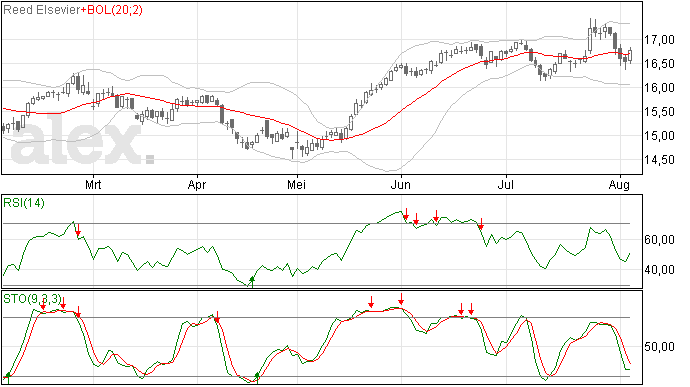Click the stochastic sell arrow in April

point(217,317)
